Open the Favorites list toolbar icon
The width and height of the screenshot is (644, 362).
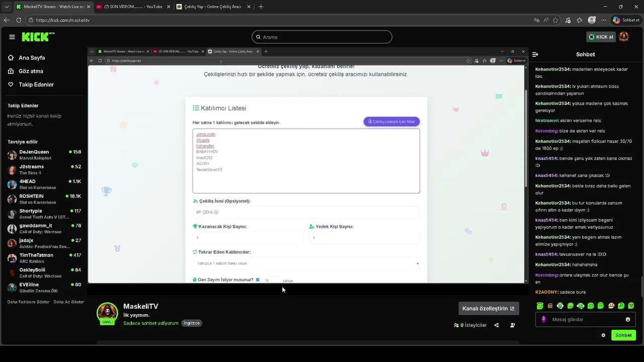point(580,20)
